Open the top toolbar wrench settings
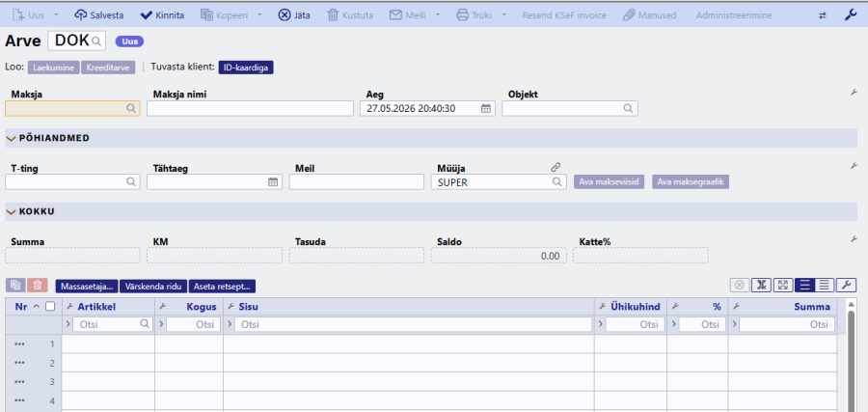Image resolution: width=868 pixels, height=412 pixels. point(851,14)
